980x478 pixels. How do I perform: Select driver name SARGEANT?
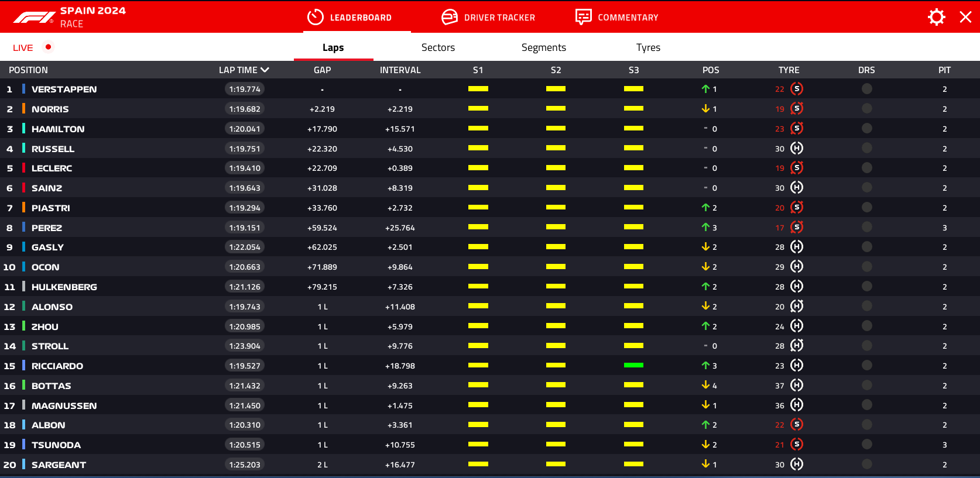(x=59, y=465)
